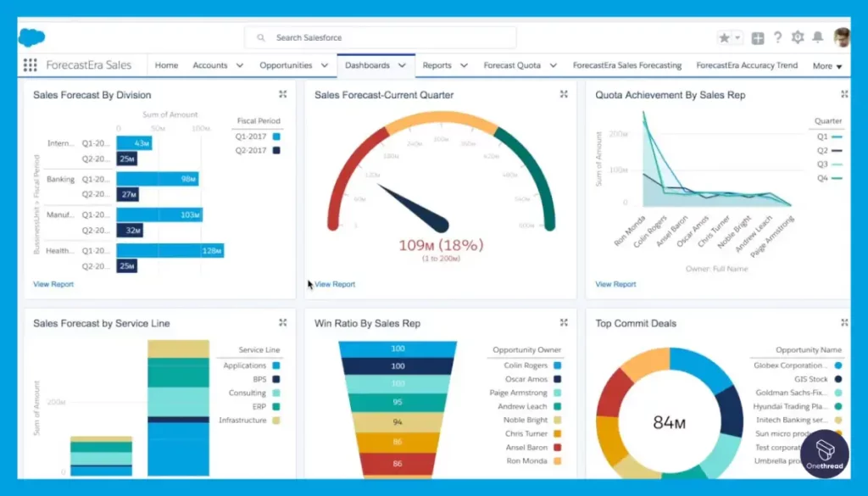The image size is (868, 496).
Task: Open the ForecastEra Sales Forecasting tab
Action: [627, 65]
